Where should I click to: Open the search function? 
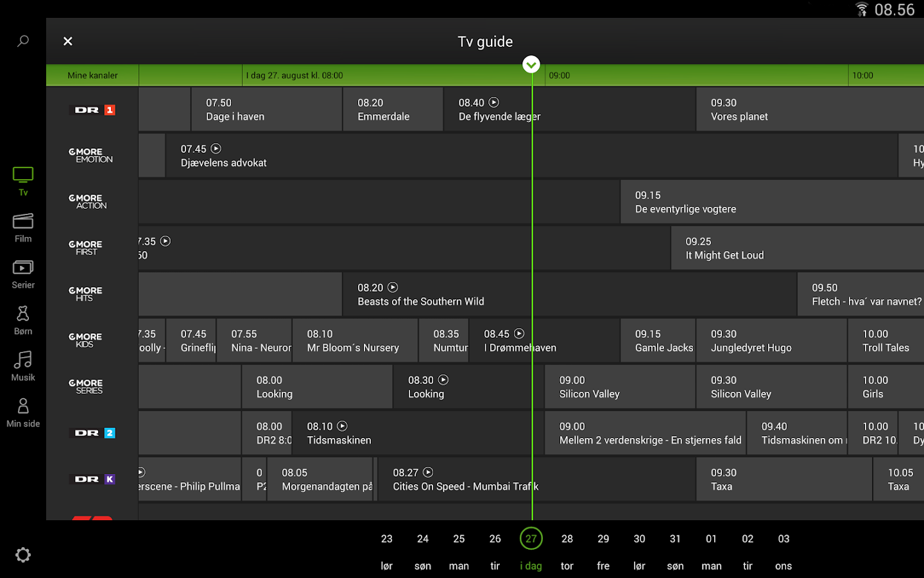point(23,40)
